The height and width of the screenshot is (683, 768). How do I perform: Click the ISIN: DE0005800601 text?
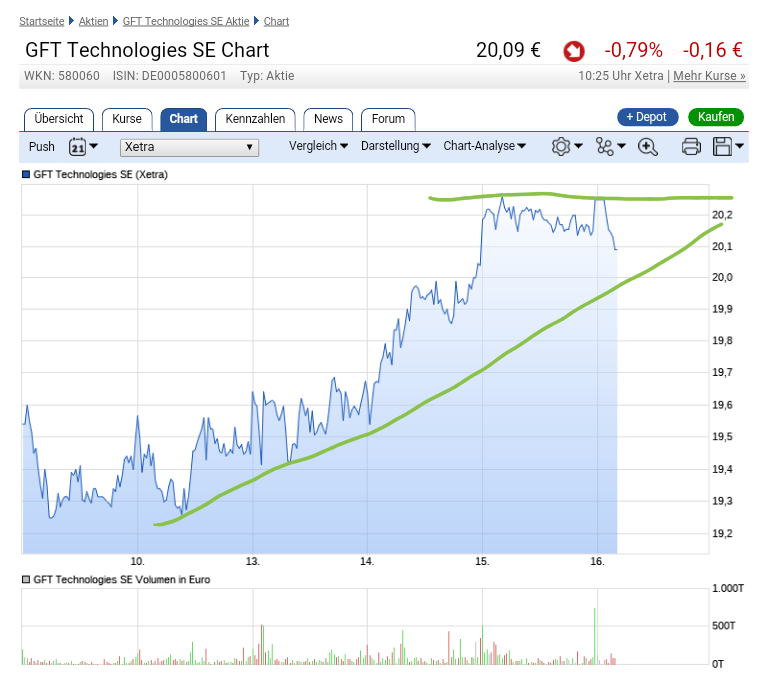coord(169,76)
